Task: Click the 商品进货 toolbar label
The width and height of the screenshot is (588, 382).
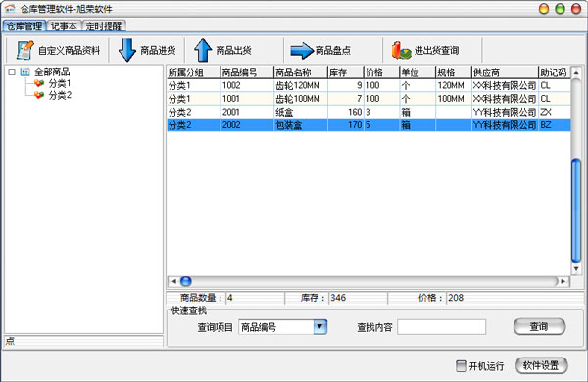Action: coord(158,50)
